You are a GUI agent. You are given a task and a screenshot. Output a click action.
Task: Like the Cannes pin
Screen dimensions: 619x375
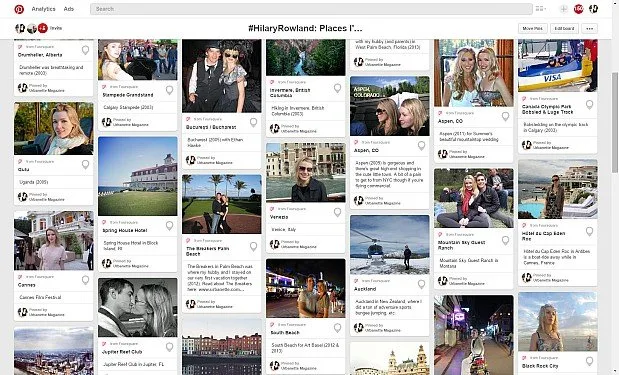pyautogui.click(x=85, y=280)
